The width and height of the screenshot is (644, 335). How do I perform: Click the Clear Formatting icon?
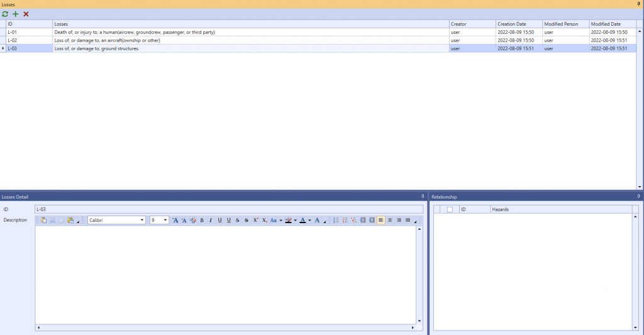click(x=193, y=220)
